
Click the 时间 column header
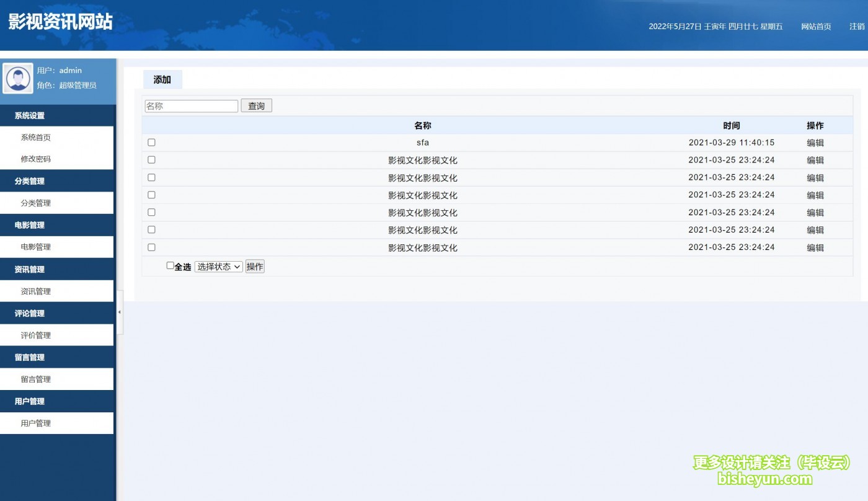[x=732, y=125]
